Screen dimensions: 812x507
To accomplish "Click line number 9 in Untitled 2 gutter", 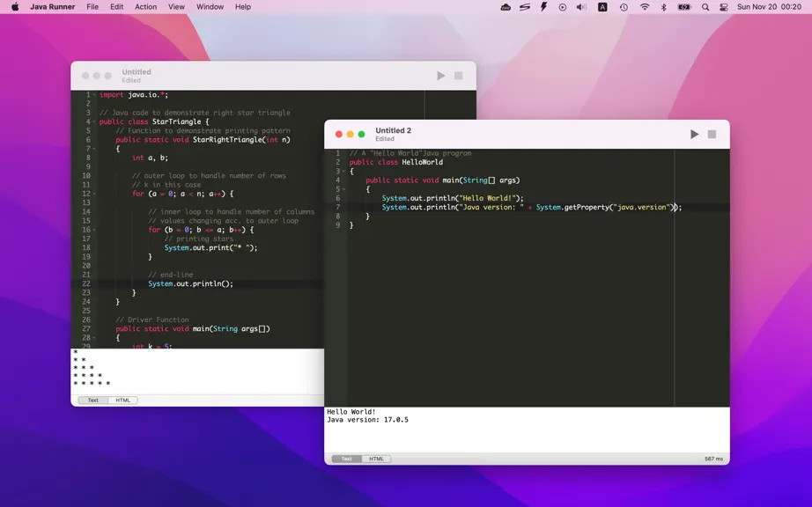I will tap(337, 225).
